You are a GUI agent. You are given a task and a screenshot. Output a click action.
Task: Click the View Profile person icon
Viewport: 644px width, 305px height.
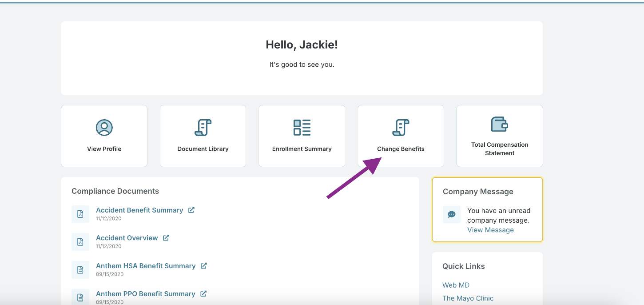point(104,128)
